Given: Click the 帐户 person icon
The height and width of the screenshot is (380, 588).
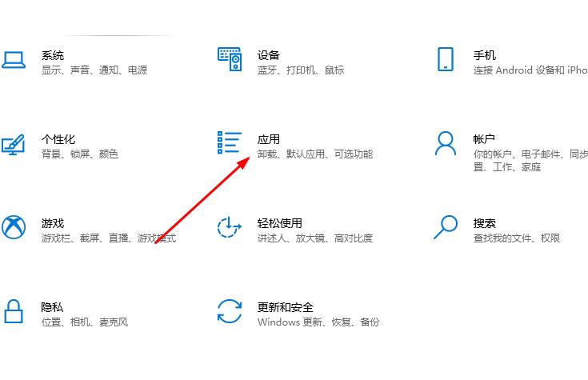Looking at the screenshot, I should point(446,144).
